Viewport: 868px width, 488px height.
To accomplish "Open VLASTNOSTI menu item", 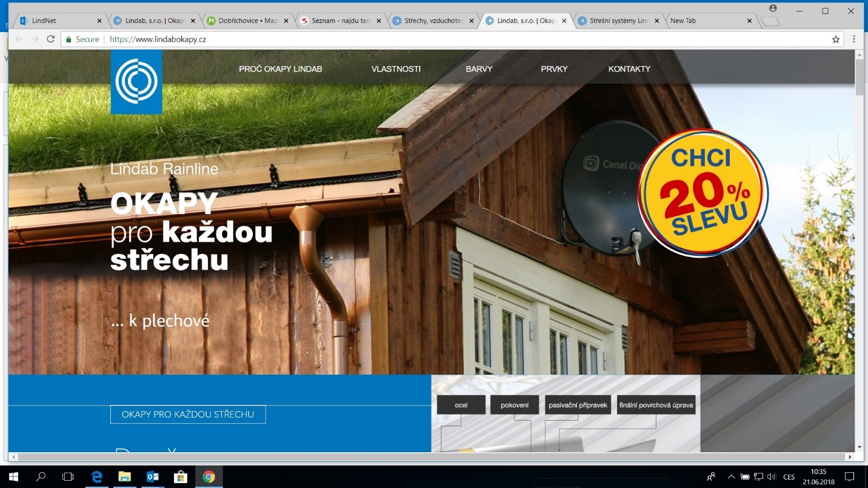I will [396, 69].
